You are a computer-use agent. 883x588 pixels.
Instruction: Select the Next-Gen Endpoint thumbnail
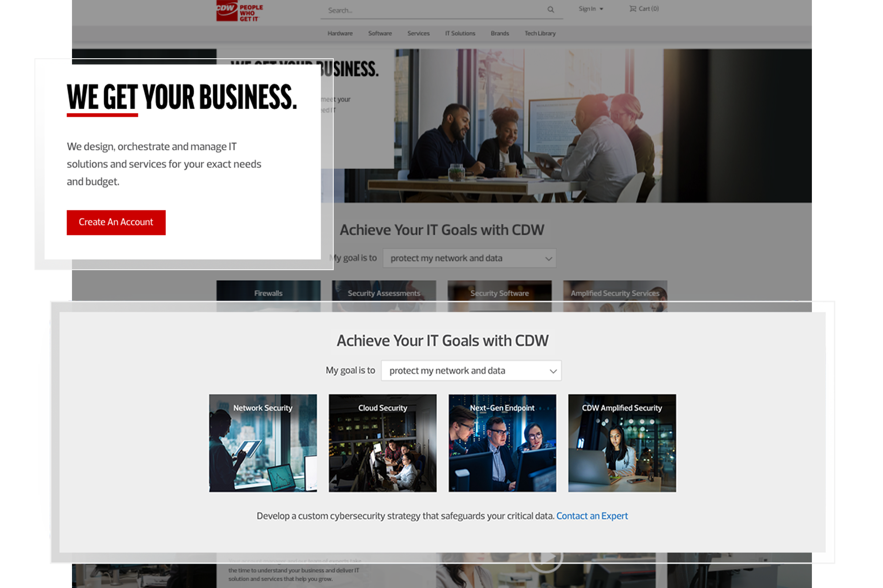(x=502, y=442)
